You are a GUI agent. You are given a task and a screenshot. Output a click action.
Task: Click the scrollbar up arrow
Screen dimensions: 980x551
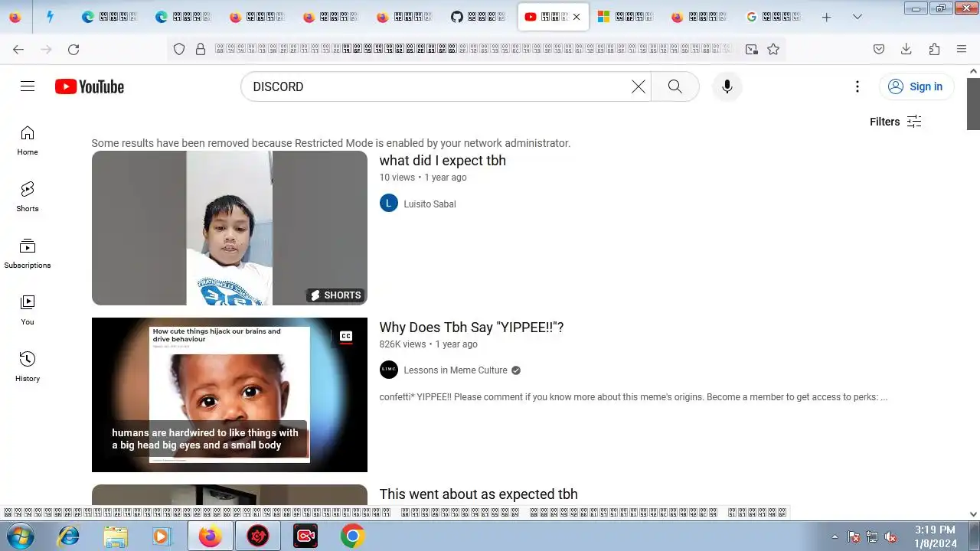973,71
